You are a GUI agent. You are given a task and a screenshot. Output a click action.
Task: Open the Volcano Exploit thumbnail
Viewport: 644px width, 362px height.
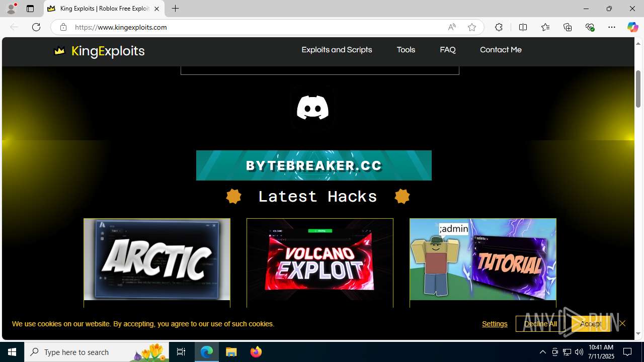(x=320, y=259)
